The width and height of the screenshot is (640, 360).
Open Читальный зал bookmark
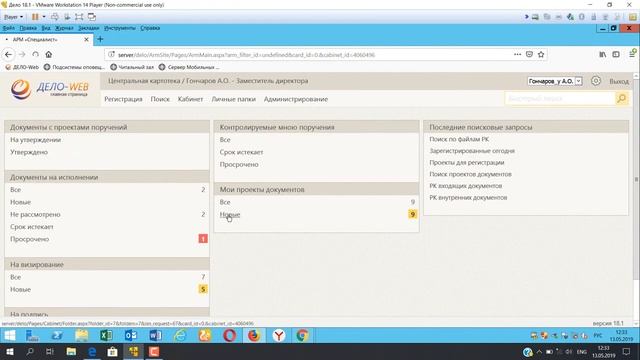[x=132, y=67]
